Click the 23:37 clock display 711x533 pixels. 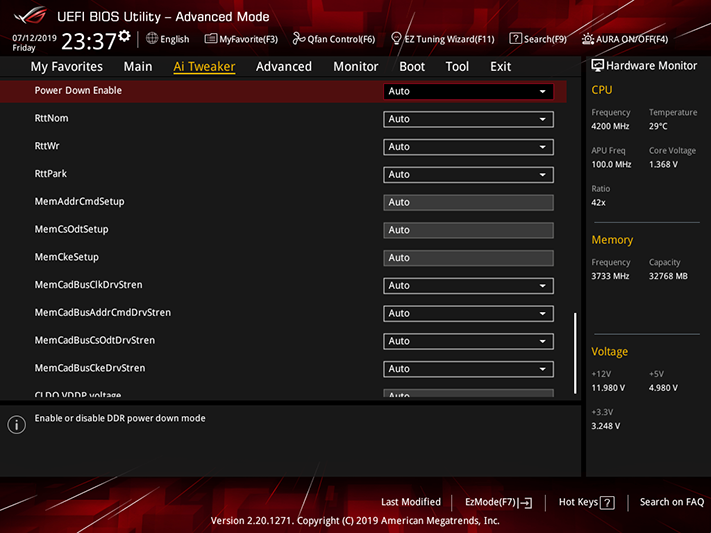[89, 41]
